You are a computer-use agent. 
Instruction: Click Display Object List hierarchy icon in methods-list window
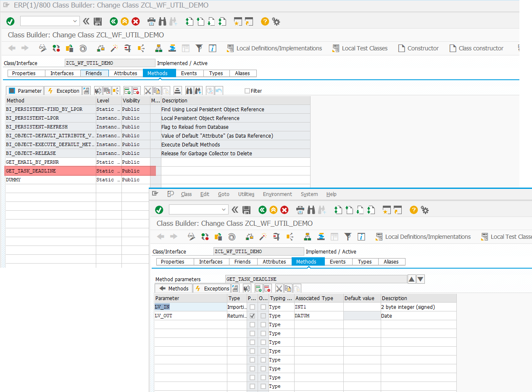click(x=158, y=48)
